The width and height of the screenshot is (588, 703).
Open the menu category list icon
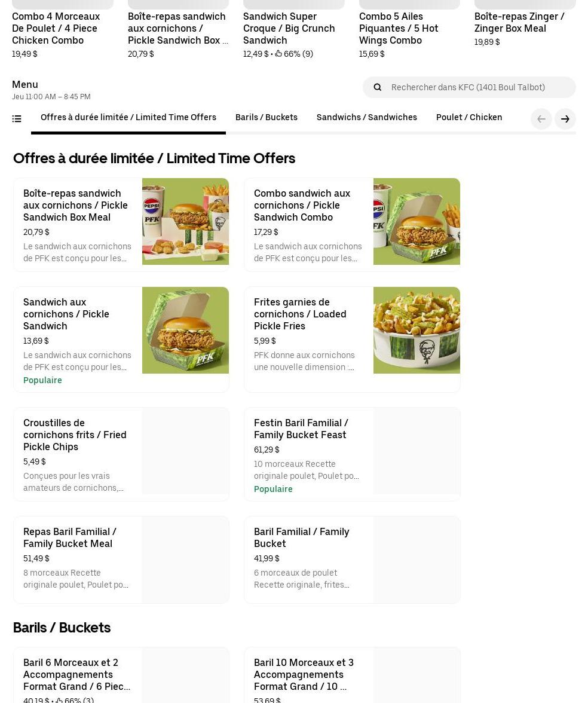pyautogui.click(x=17, y=119)
